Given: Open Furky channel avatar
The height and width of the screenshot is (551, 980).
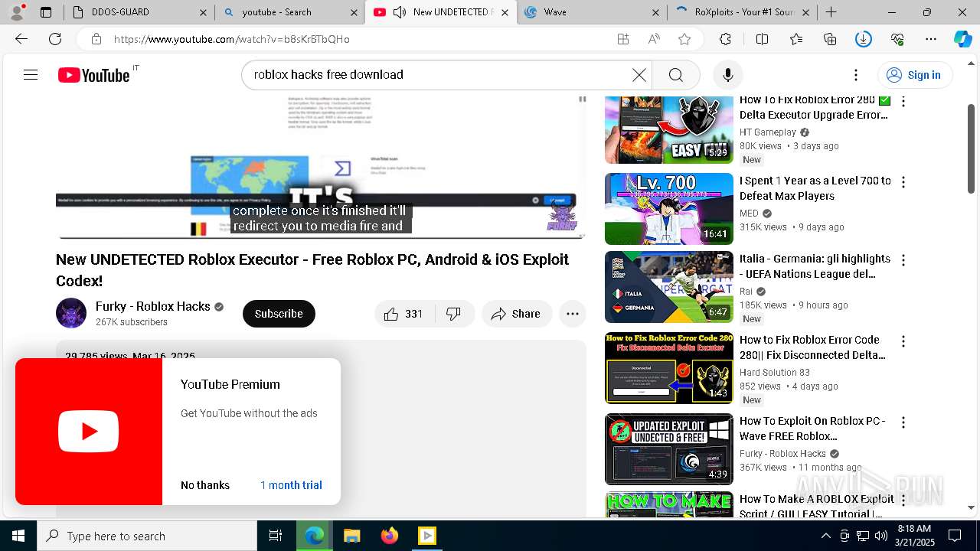Looking at the screenshot, I should [x=71, y=313].
